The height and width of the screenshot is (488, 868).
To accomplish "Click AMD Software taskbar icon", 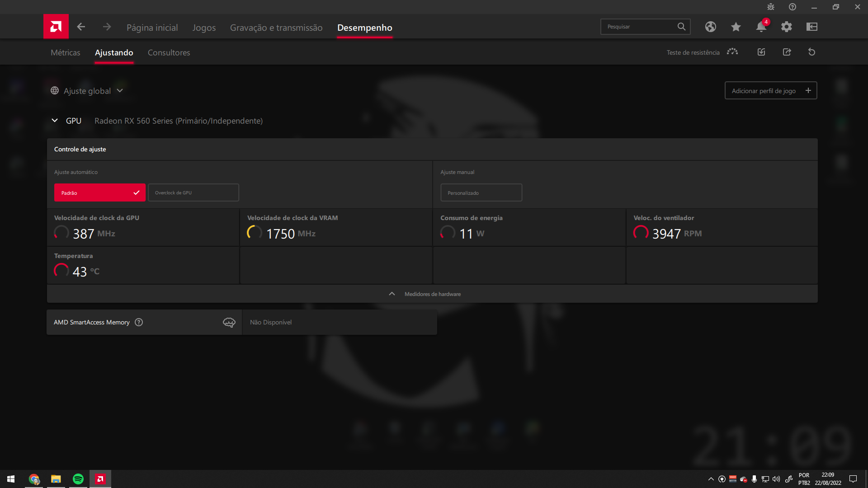I will (x=100, y=479).
